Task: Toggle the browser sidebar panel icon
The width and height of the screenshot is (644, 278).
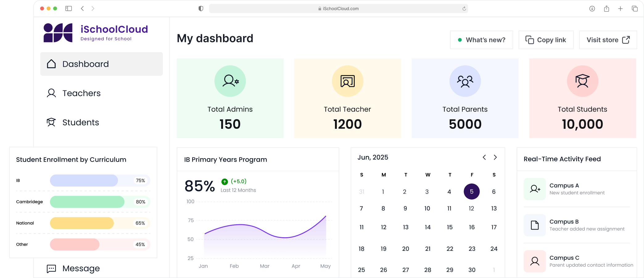Action: pos(68,9)
